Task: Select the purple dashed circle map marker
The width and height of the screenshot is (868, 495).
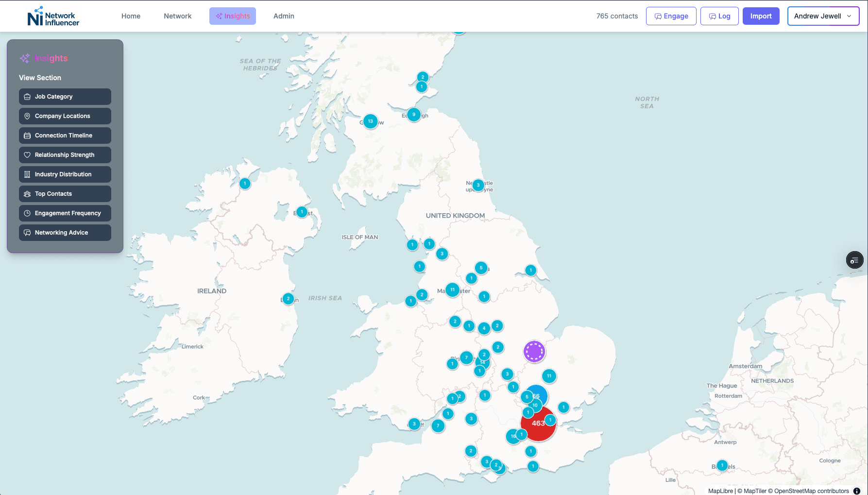Action: 534,351
